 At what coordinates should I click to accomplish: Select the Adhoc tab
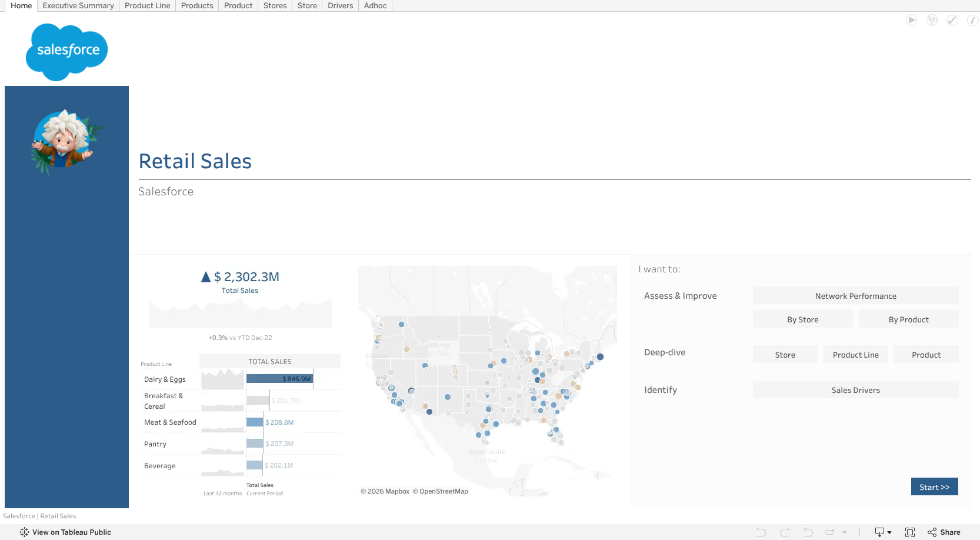click(x=375, y=6)
